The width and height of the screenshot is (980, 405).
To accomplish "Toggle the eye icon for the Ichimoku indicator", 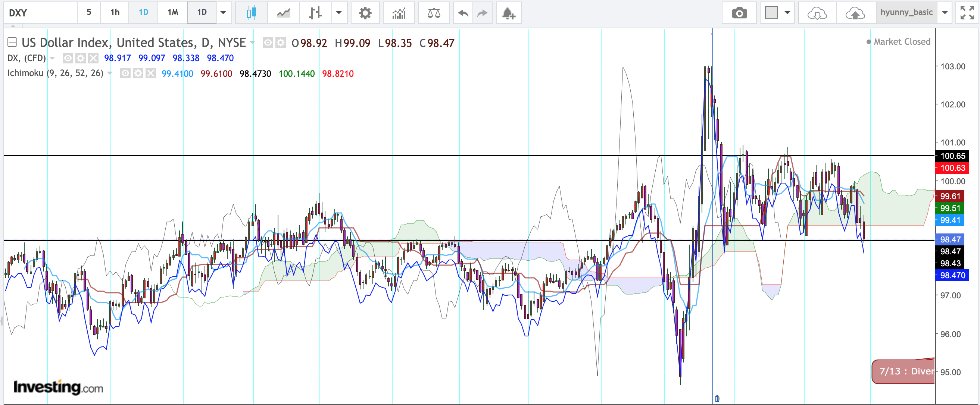I will click(x=125, y=73).
